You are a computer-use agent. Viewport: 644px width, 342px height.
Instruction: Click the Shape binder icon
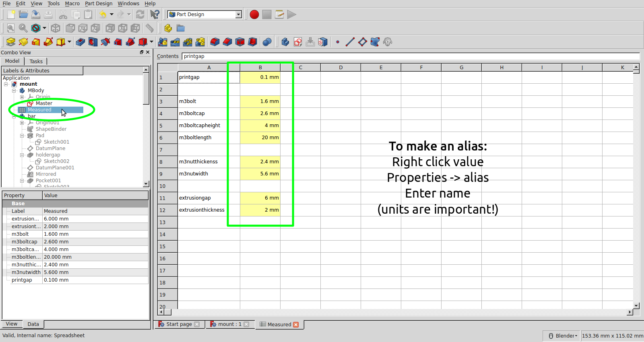point(375,42)
